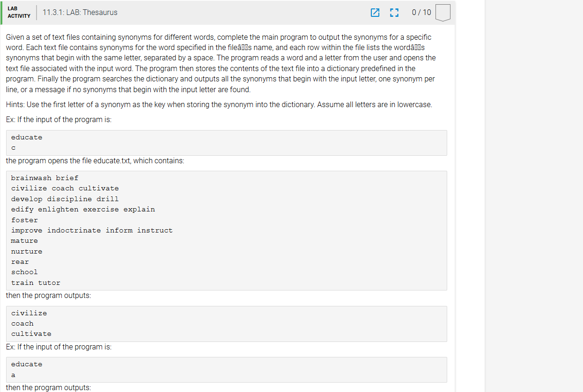Select the line train tutor in the file
The width and height of the screenshot is (583, 392).
point(36,283)
